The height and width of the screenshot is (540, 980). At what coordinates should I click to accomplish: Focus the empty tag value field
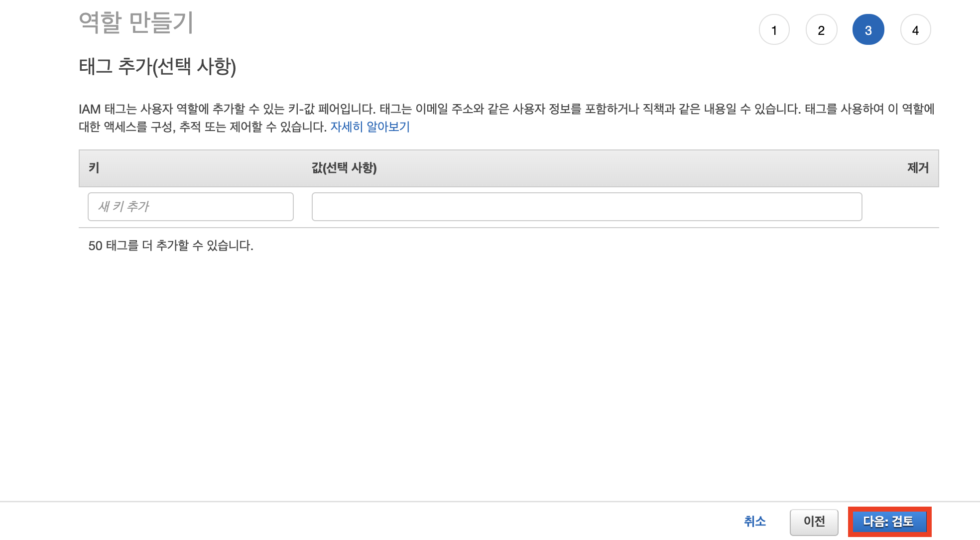[587, 206]
